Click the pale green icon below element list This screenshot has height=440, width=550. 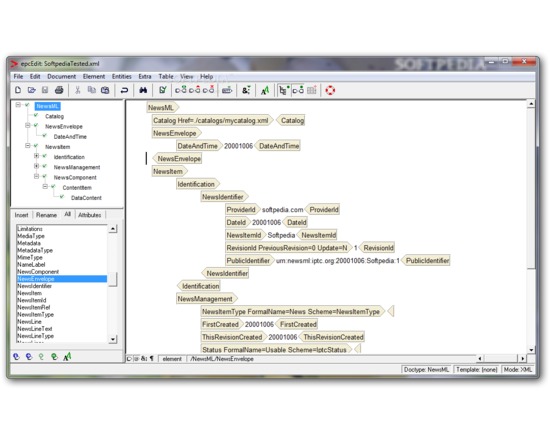point(41,356)
